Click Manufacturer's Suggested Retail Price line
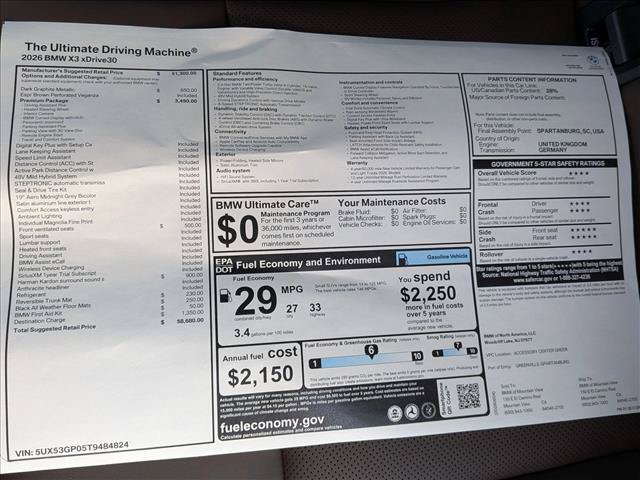Image resolution: width=640 pixels, height=480 pixels. (x=109, y=72)
